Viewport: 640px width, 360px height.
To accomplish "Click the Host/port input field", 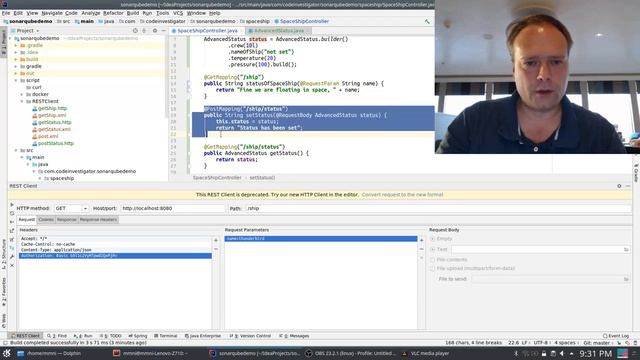I will (x=173, y=208).
